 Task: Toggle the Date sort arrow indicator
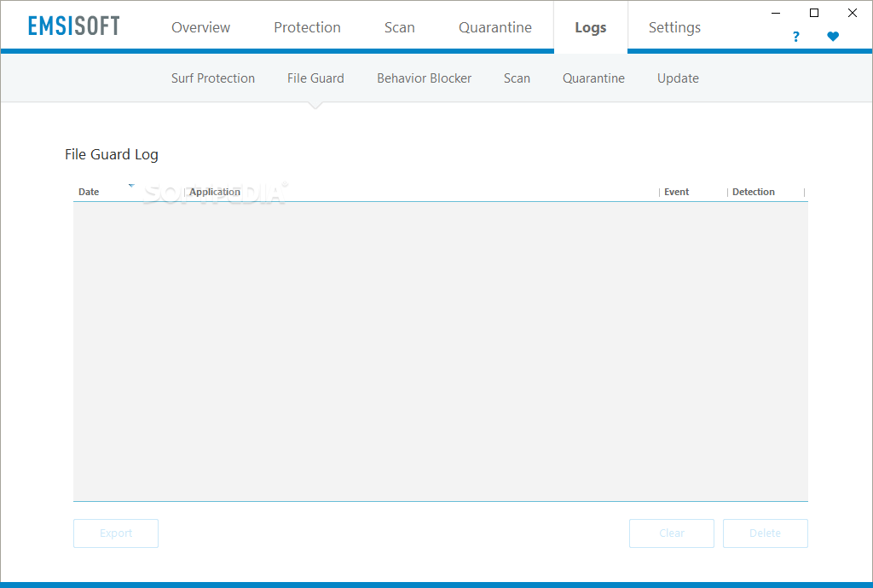pos(131,186)
